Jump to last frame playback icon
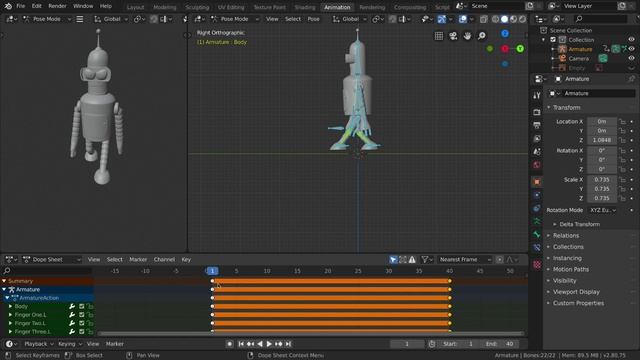The height and width of the screenshot is (360, 640). pyautogui.click(x=288, y=344)
